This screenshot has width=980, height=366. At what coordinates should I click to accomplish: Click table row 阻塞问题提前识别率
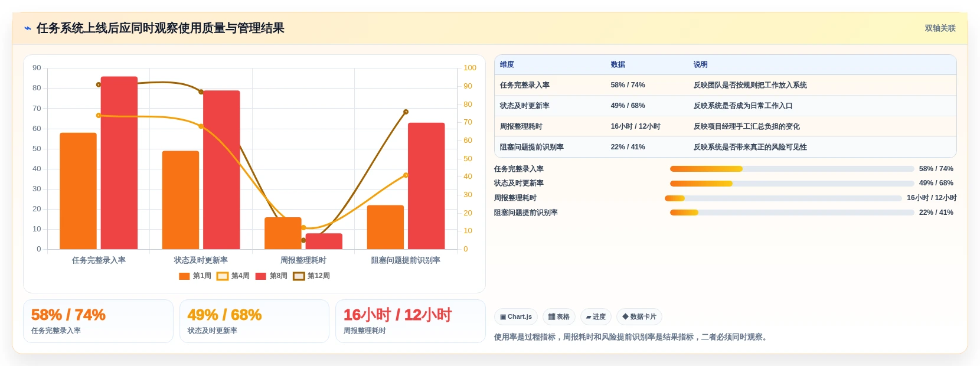[725, 147]
